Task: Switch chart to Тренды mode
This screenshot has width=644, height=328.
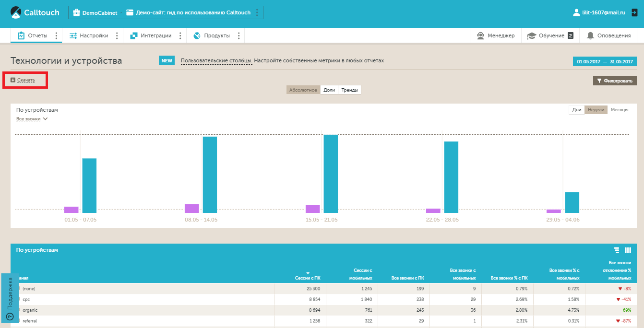Action: (349, 90)
